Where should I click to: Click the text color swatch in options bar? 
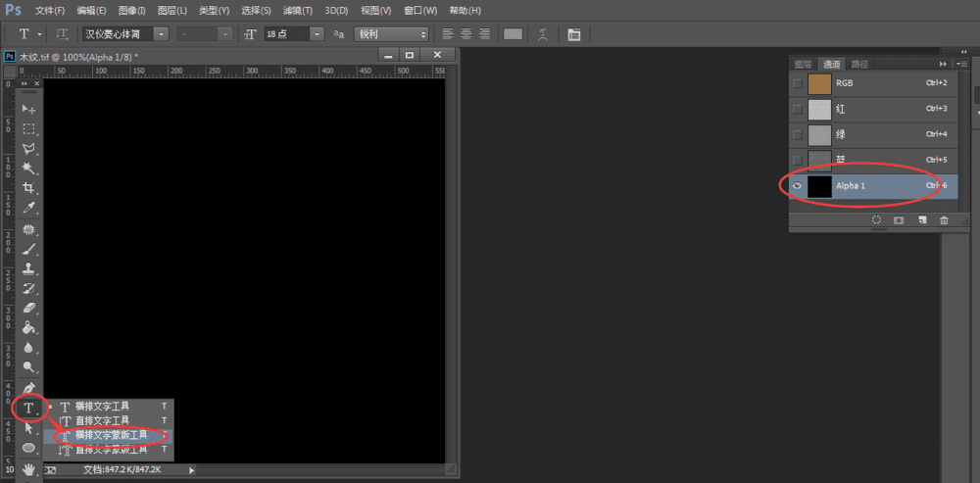click(513, 34)
